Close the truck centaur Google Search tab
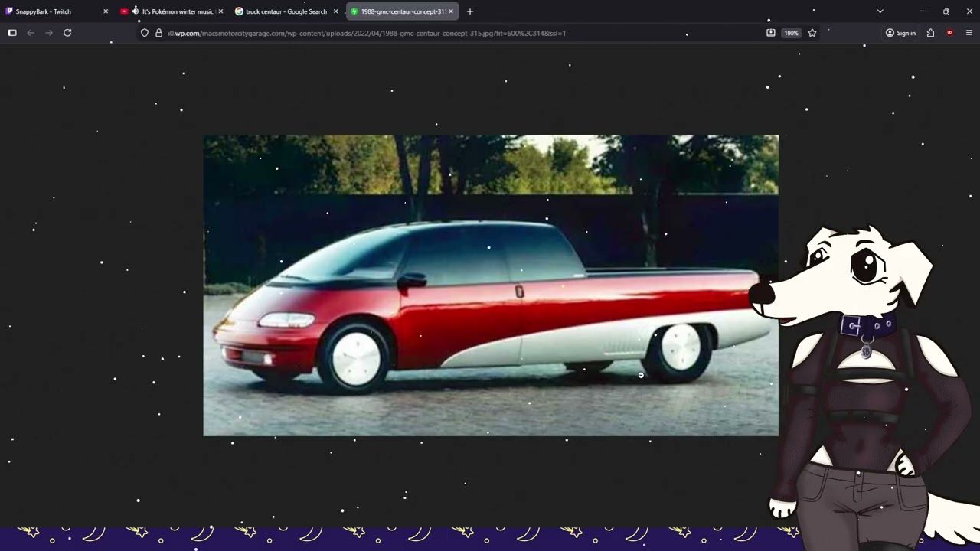 [335, 11]
